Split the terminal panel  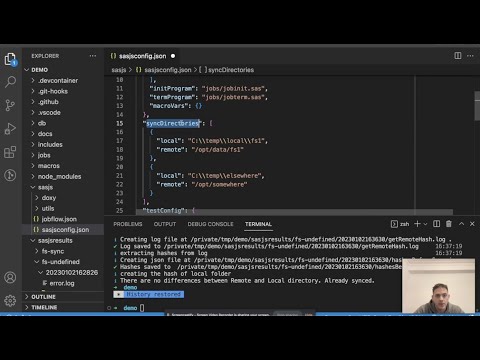[436, 224]
